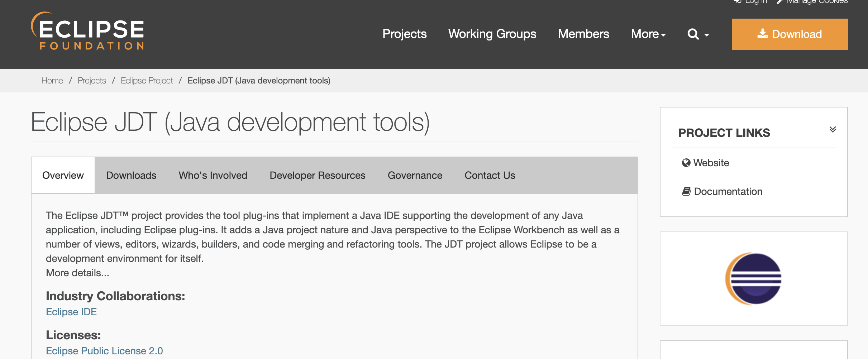Viewport: 868px width, 359px height.
Task: Collapse the Project Links panel chevron
Action: point(833,129)
